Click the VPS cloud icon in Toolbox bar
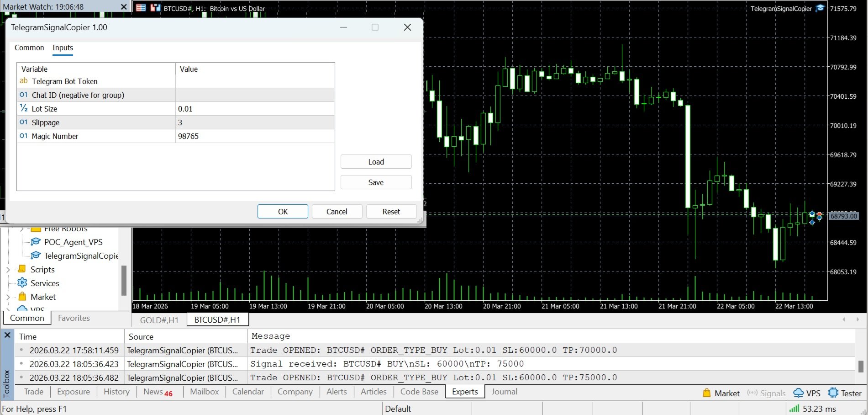 point(799,393)
